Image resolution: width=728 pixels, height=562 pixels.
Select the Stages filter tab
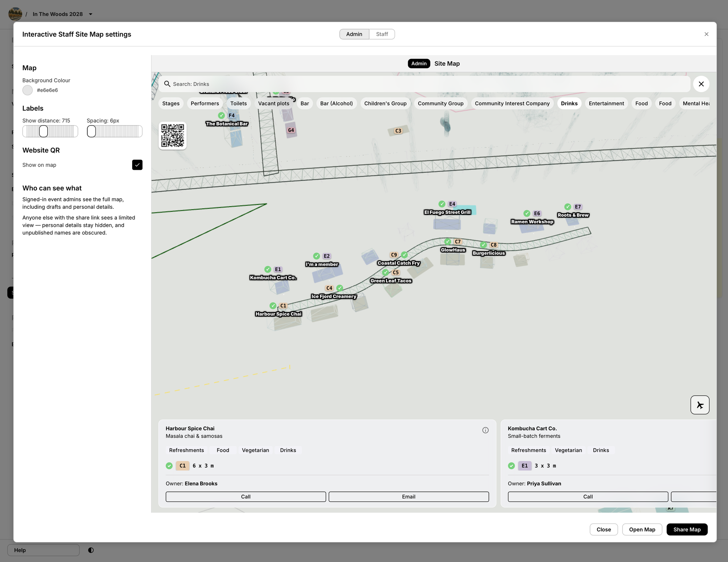(171, 103)
